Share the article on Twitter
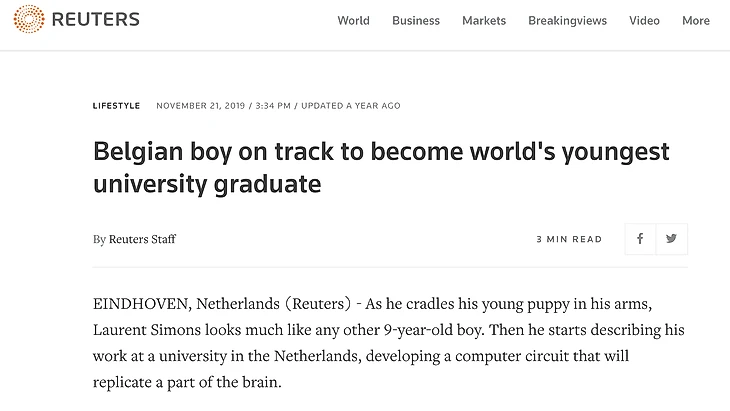 tap(671, 239)
